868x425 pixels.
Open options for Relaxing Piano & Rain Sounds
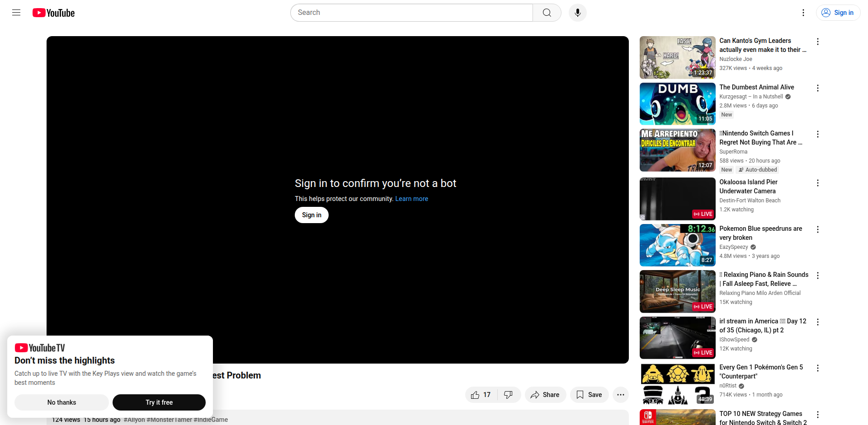point(817,276)
